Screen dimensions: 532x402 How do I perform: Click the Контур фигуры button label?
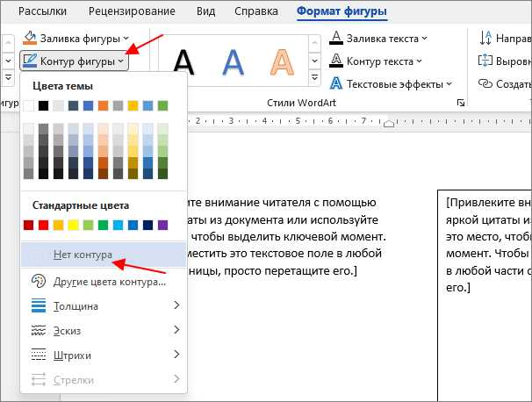(x=77, y=61)
